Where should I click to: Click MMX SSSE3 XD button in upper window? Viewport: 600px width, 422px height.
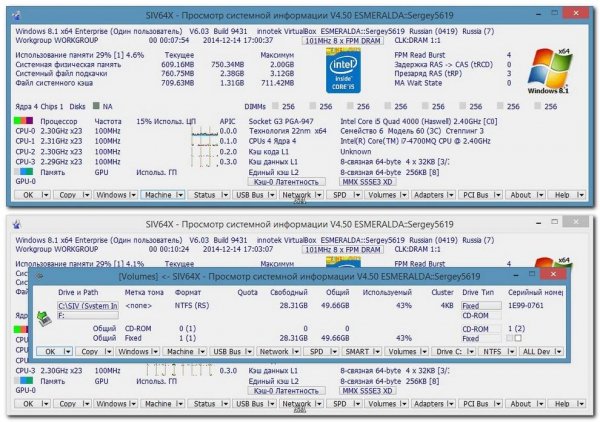(x=367, y=182)
